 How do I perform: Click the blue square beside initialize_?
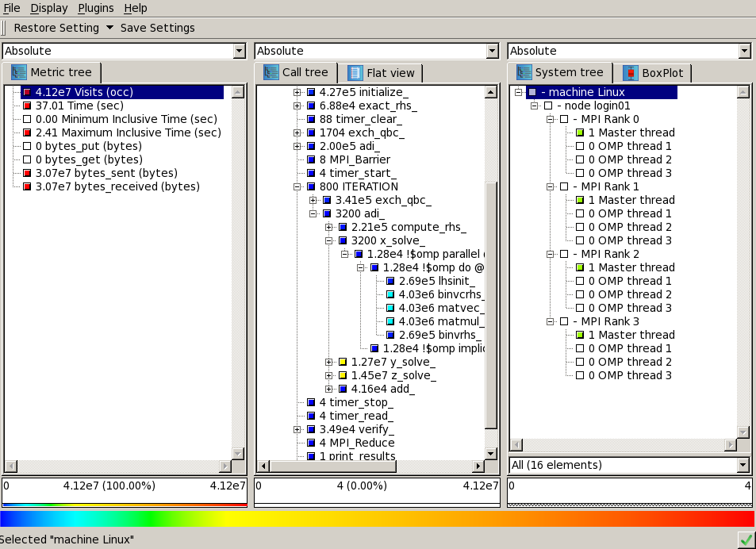311,92
